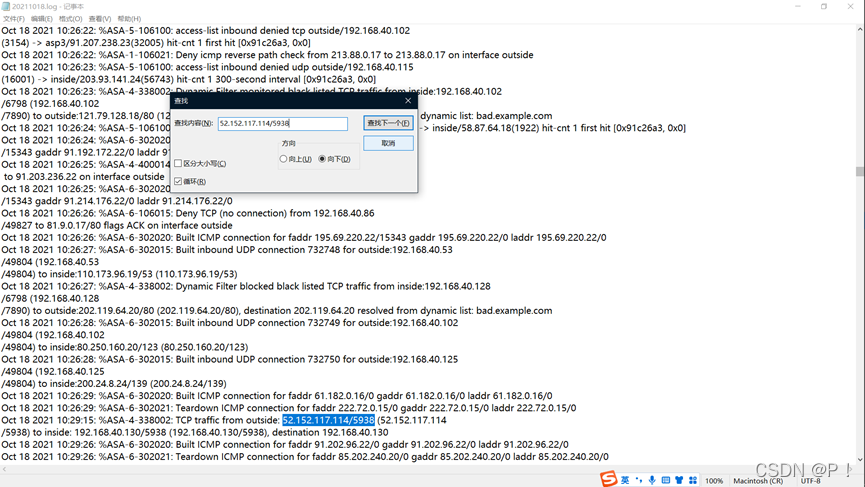
Task: Click Sogou voice input microphone icon
Action: [x=652, y=480]
